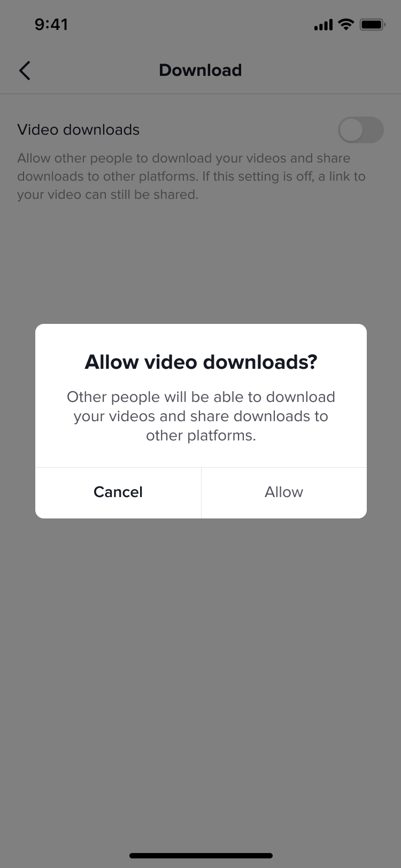The image size is (401, 868).
Task: Tap the 'Other people will be able' dialog line
Action: point(201,397)
